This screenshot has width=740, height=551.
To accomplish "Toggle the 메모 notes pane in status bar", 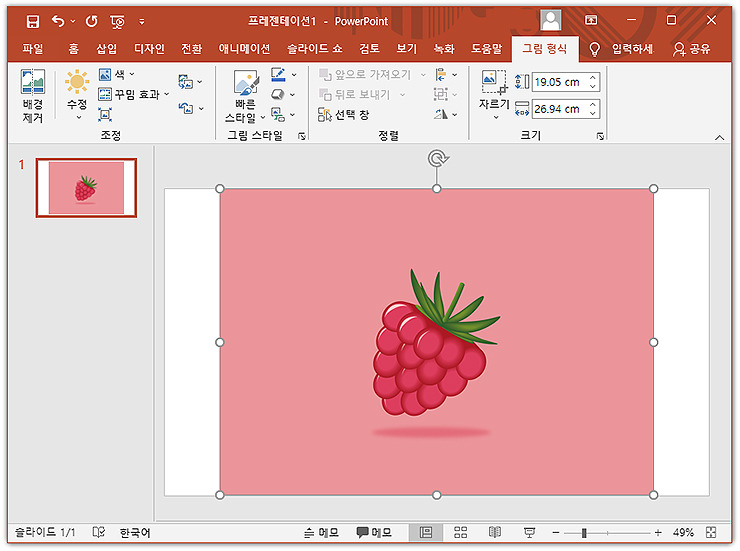I will point(321,533).
